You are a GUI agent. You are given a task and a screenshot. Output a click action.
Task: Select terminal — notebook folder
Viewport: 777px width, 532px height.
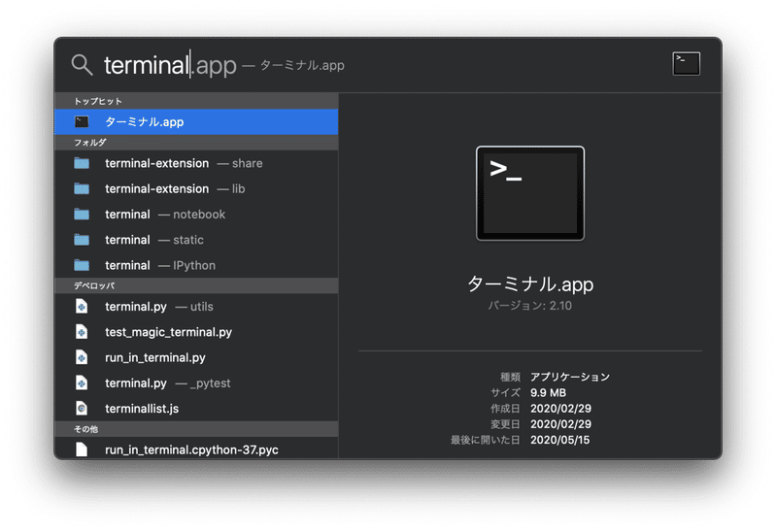(196, 215)
